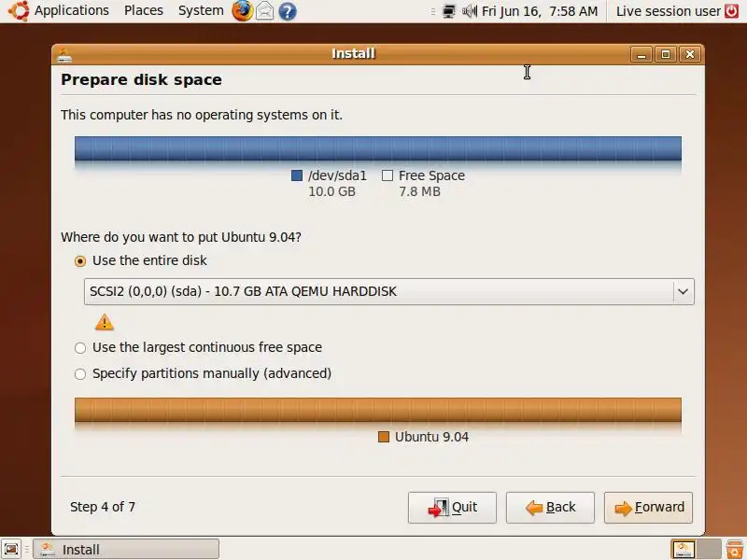The height and width of the screenshot is (560, 747).
Task: Select Use the largest continuous free space
Action: tap(198, 347)
